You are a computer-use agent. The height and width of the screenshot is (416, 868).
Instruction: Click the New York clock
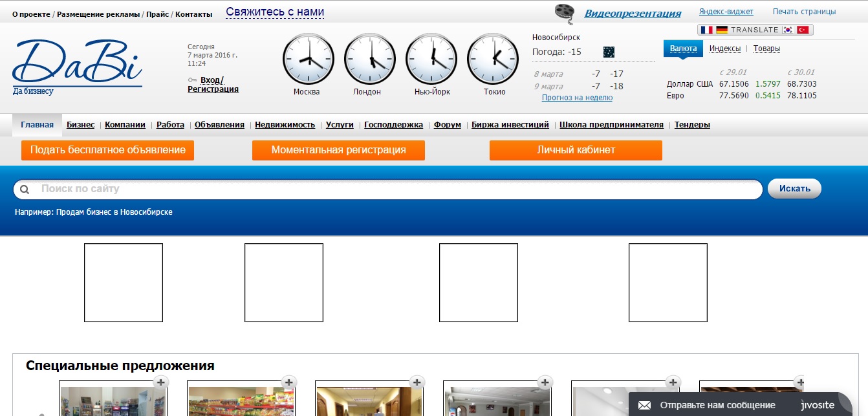(x=431, y=60)
